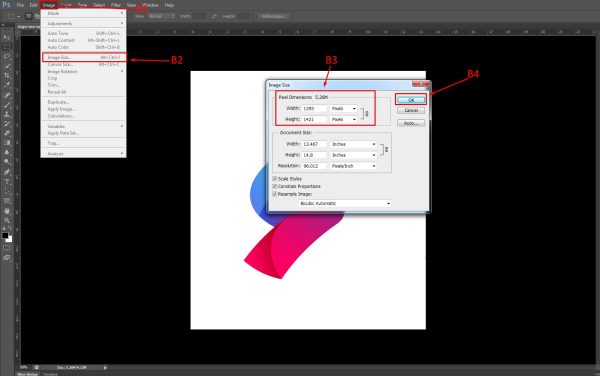Select the Path Selection tool
Viewport: 600px width, 376px height.
coord(7,191)
